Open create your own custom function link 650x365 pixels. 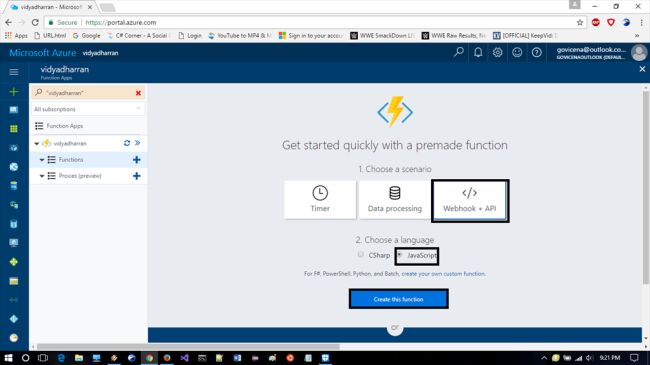pyautogui.click(x=443, y=274)
